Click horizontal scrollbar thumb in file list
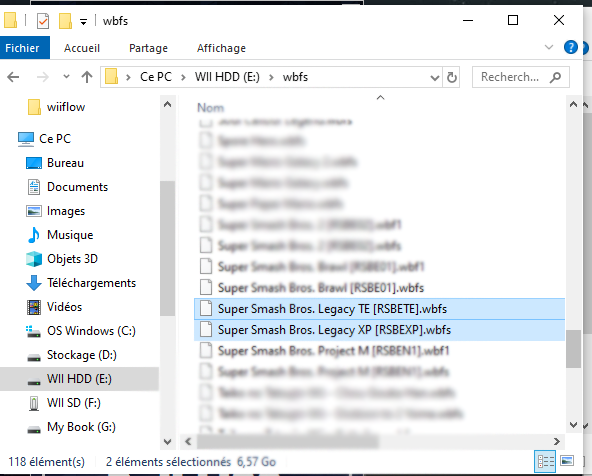Viewport: 592px width, 476px height. pyautogui.click(x=288, y=441)
